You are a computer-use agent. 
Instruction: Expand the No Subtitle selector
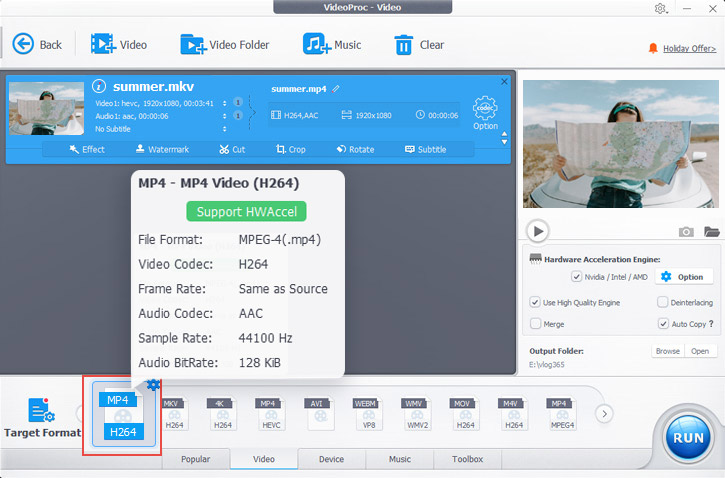pos(224,129)
